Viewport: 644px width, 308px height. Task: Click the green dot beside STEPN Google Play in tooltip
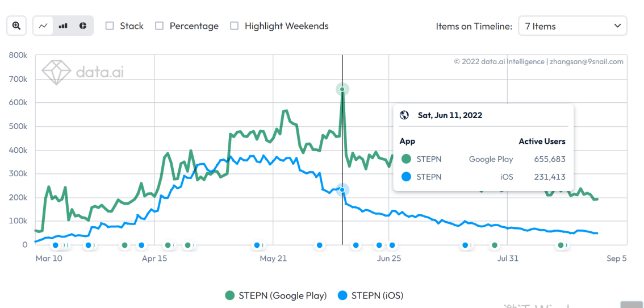pos(405,159)
